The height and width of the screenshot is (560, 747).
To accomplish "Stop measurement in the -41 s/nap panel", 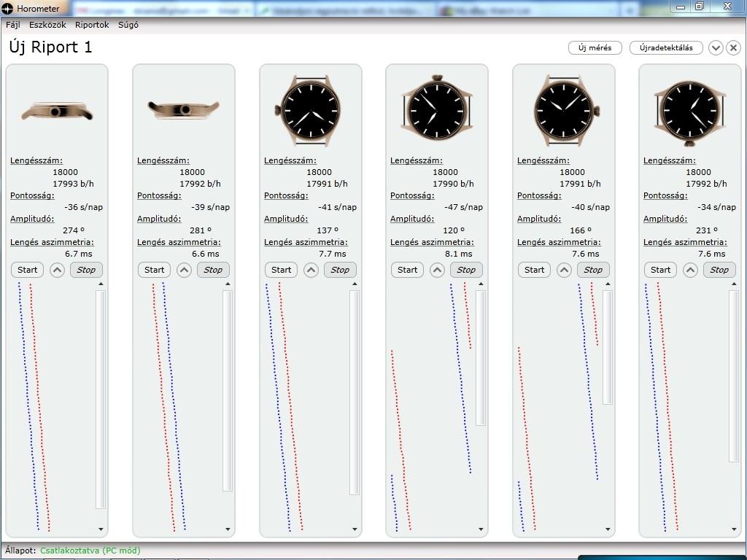I will [x=340, y=270].
